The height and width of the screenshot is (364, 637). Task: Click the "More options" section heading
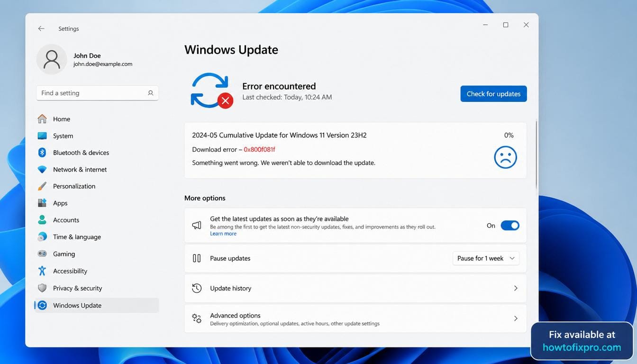[205, 198]
